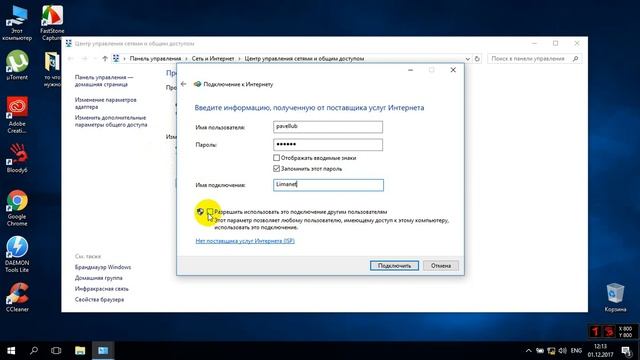
Task: Open Инфракрасная связь link
Action: [x=101, y=289]
